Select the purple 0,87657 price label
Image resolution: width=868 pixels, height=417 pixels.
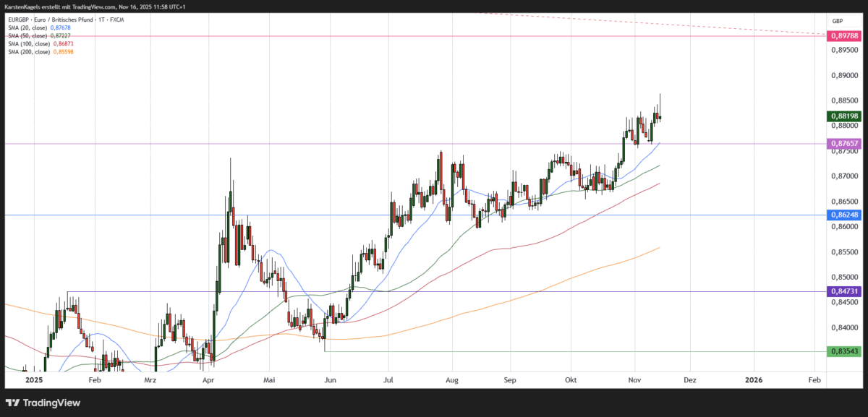[x=843, y=143]
